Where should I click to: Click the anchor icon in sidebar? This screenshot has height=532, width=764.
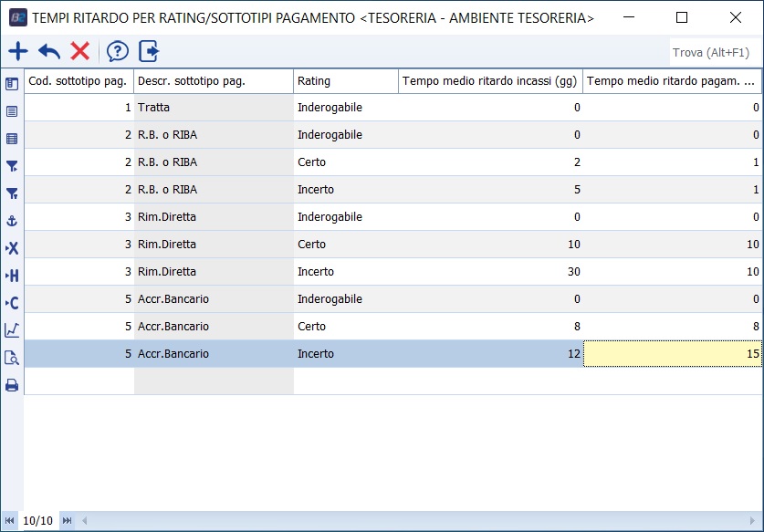[12, 221]
